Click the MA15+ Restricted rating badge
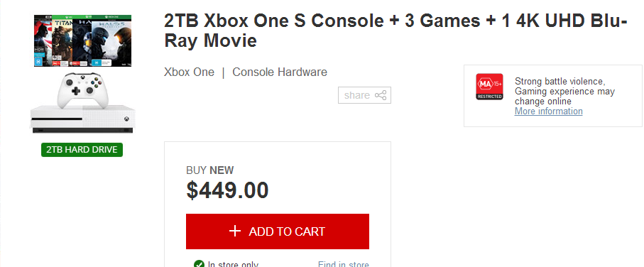 tap(489, 86)
